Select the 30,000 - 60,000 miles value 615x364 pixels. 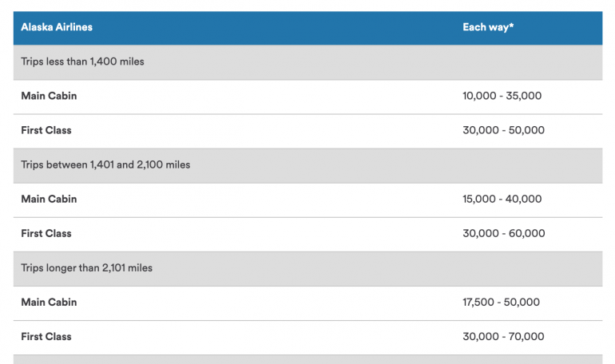[503, 233]
